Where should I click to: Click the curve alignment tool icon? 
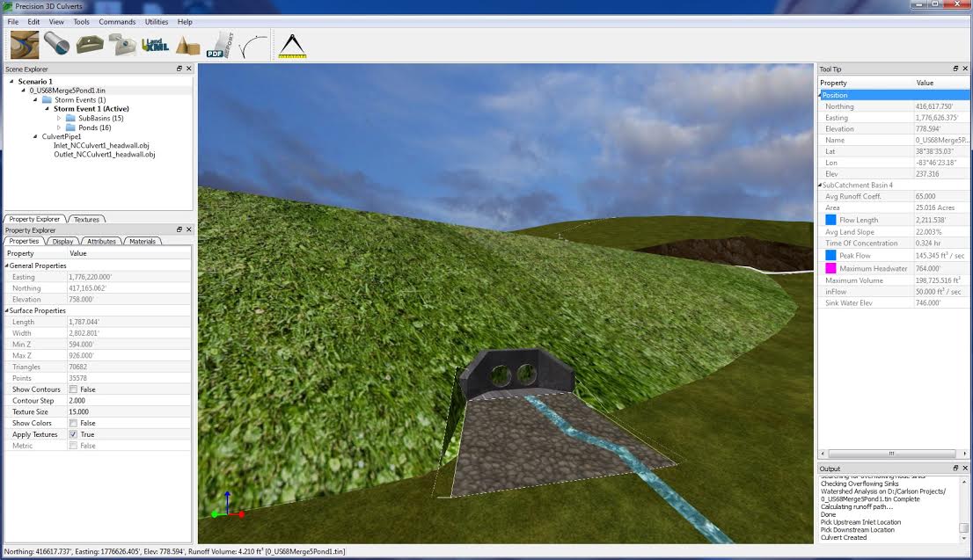coord(253,45)
